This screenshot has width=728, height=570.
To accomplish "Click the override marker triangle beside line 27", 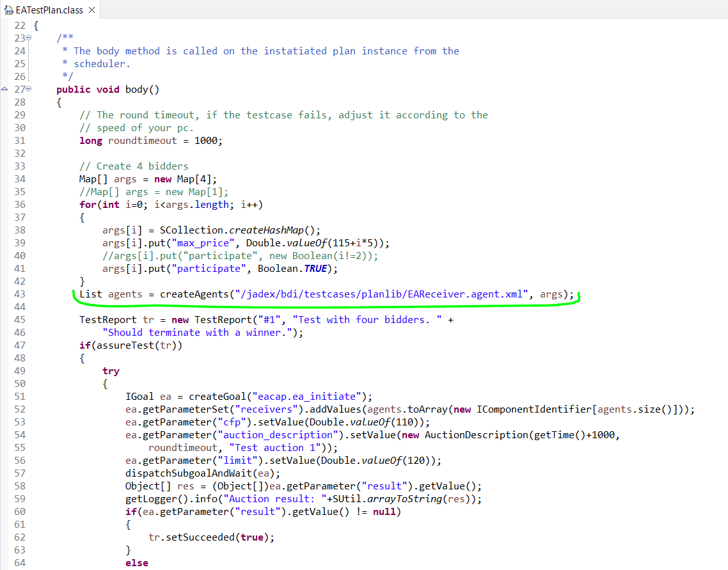I will (x=4, y=89).
